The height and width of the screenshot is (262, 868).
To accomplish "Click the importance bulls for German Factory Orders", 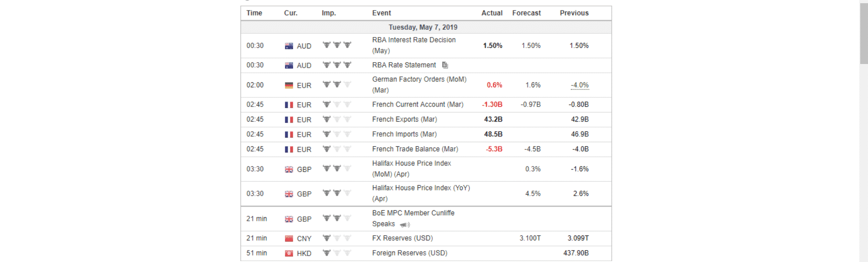I will (337, 85).
